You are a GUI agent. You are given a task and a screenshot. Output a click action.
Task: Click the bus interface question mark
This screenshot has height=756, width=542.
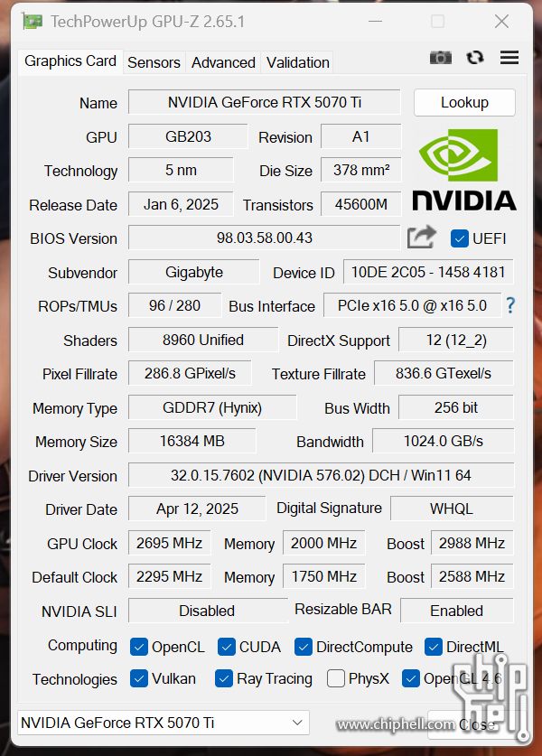pyautogui.click(x=510, y=305)
